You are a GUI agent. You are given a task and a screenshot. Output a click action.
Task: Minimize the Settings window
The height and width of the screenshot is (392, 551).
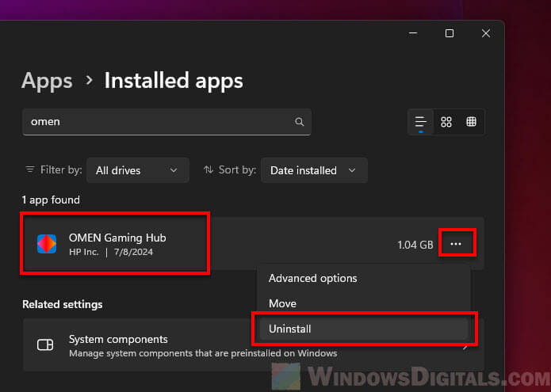pos(413,33)
